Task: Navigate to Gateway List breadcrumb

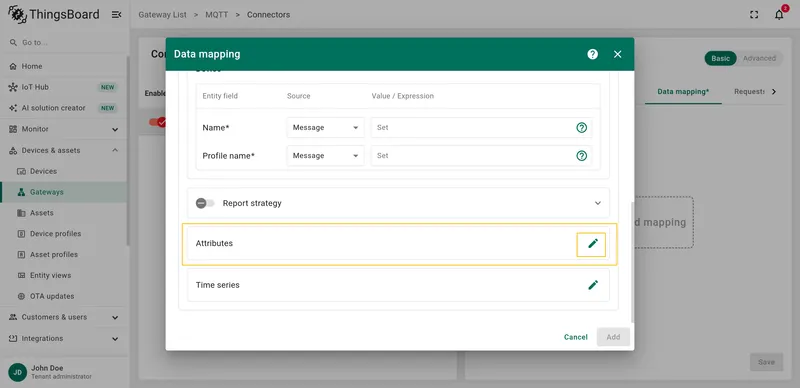Action: 162,15
